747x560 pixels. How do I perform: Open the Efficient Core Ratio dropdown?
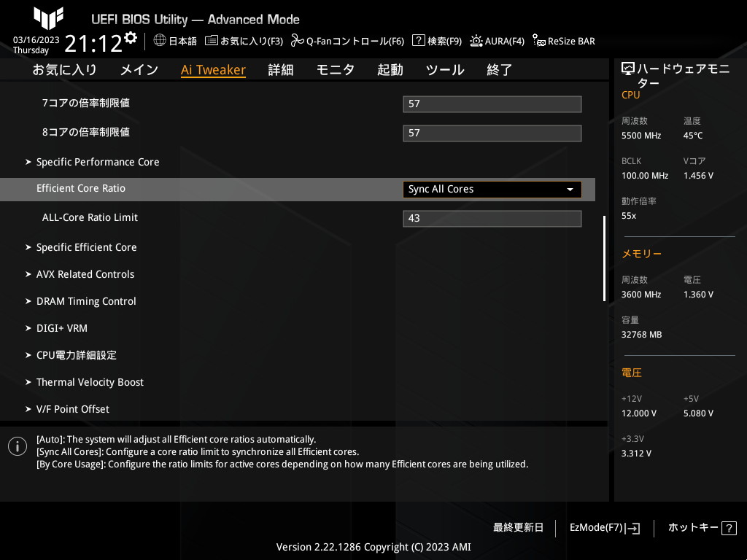coord(492,190)
